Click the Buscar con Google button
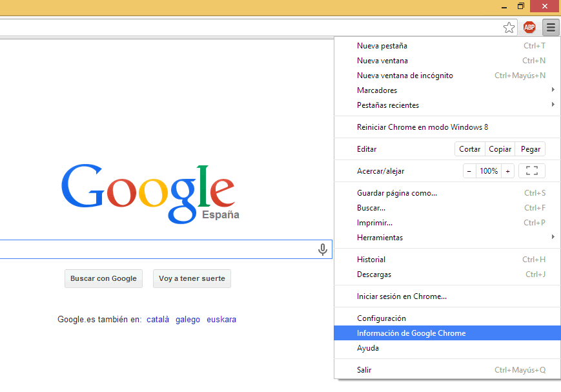 103,278
